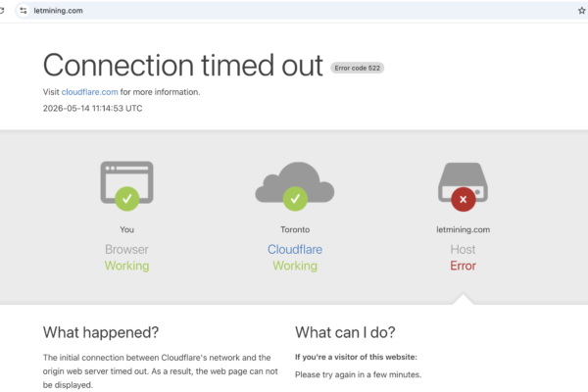This screenshot has width=588, height=392.
Task: Click the green checkmark on the cloud icon
Action: point(295,198)
